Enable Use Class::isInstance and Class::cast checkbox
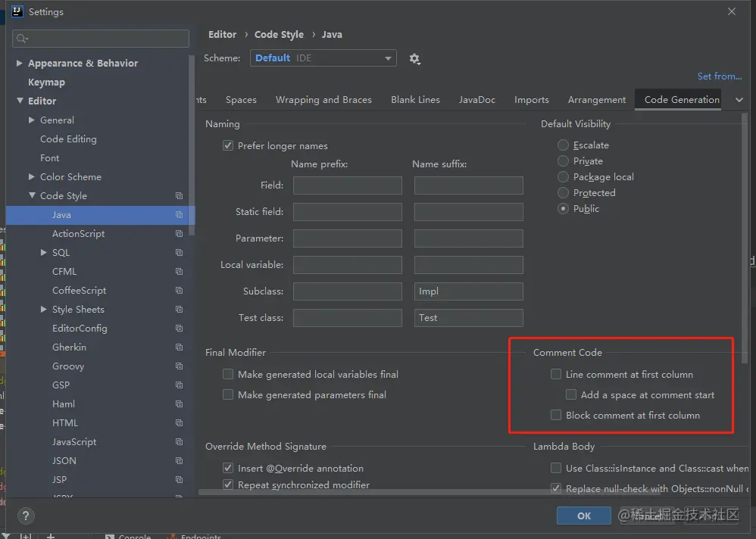Screen dimensions: 756x539 click(556, 468)
